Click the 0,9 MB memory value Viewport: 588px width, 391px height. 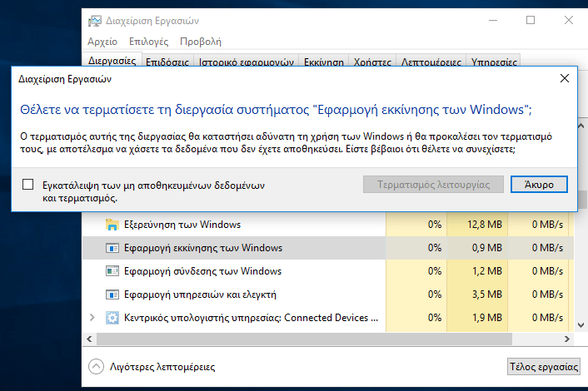[x=486, y=248]
